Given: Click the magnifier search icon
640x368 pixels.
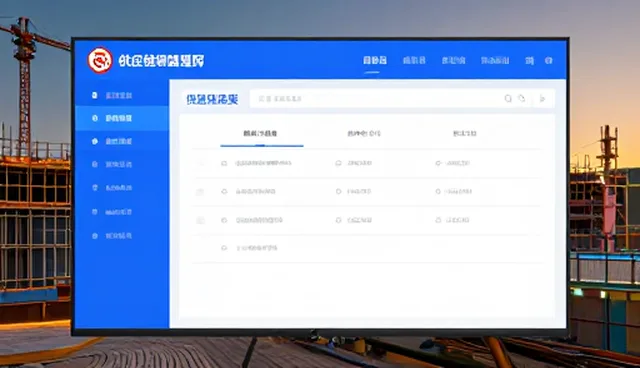Looking at the screenshot, I should (508, 98).
